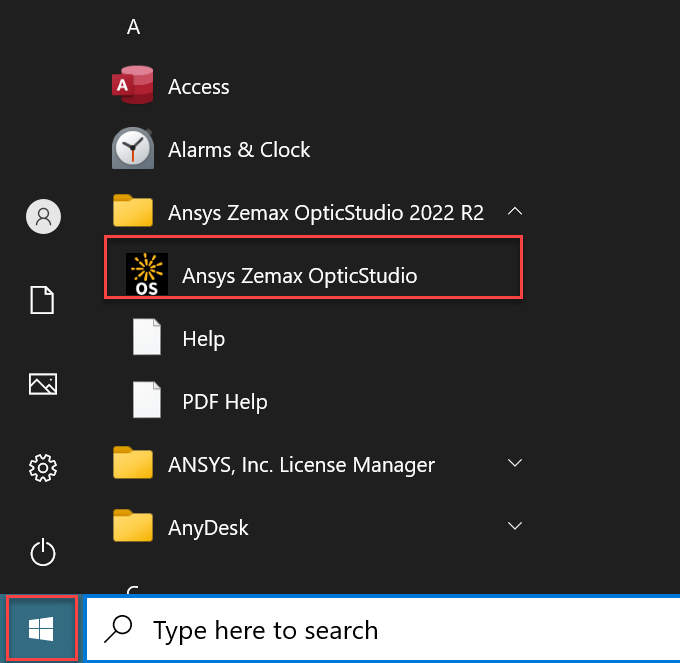
Task: Click the Help document icon
Action: pyautogui.click(x=147, y=337)
